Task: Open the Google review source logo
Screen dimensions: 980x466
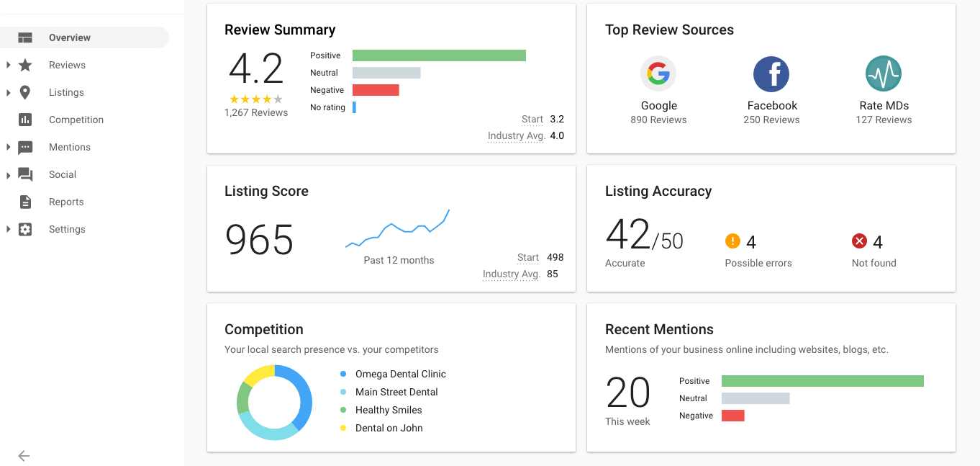Action: 658,73
